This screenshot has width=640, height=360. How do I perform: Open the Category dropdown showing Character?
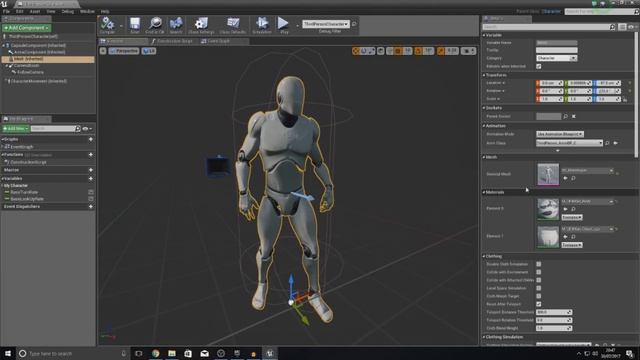pyautogui.click(x=556, y=58)
